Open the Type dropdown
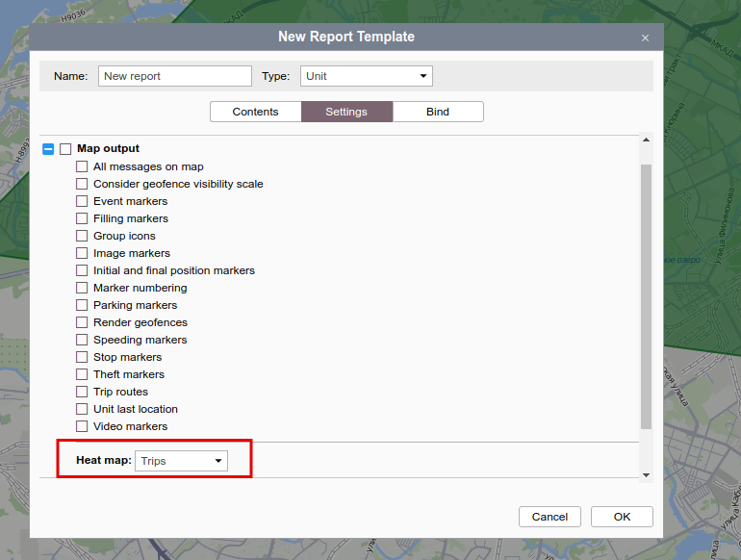This screenshot has width=741, height=560. click(x=366, y=76)
